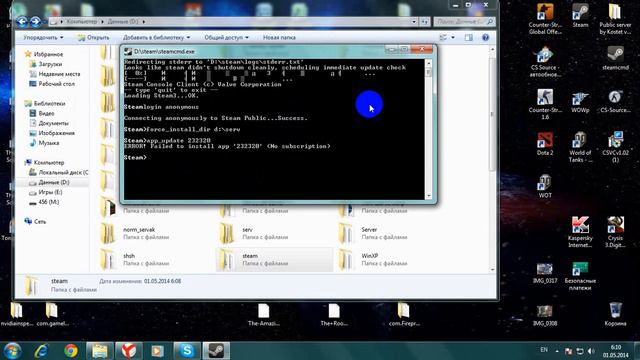Select Сеть (Network) in sidebar
This screenshot has height=360, width=640.
click(35, 222)
